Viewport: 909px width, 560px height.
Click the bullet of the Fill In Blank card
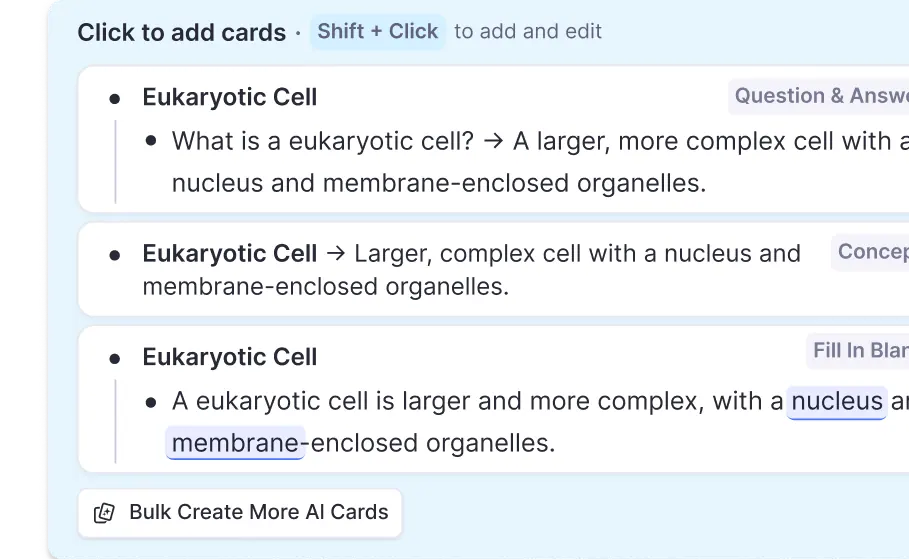pyautogui.click(x=115, y=358)
